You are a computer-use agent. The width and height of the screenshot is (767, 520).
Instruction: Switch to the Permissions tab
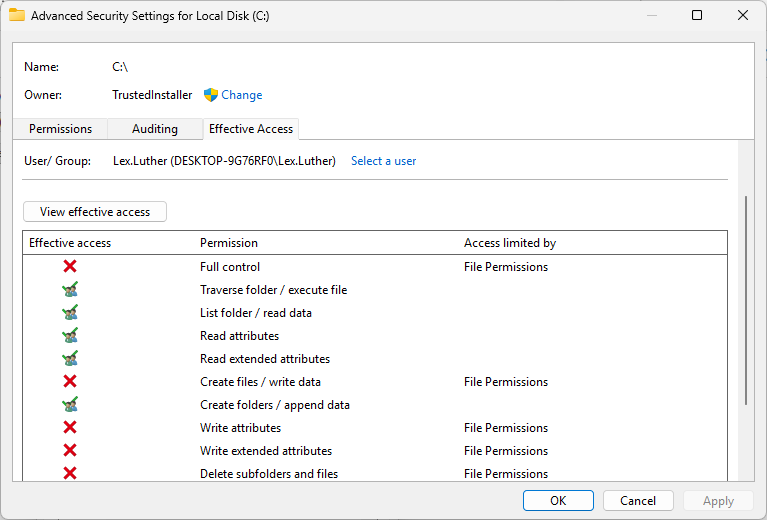60,129
